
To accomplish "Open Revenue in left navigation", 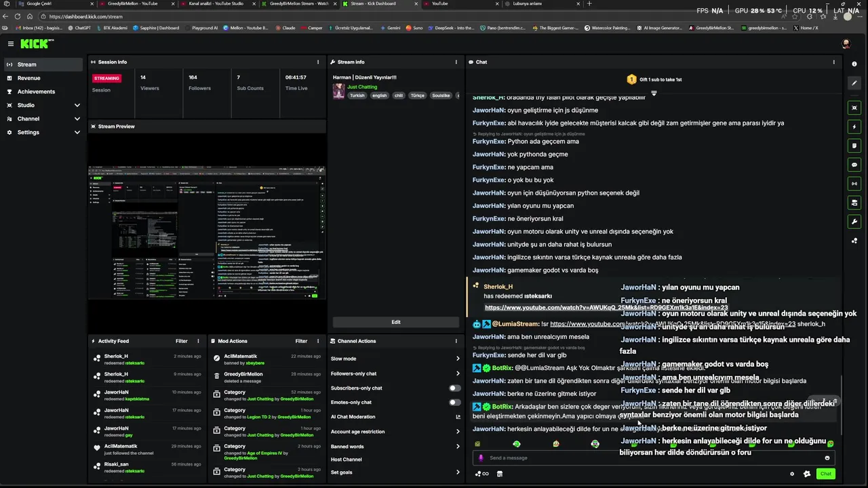I will click(x=43, y=78).
